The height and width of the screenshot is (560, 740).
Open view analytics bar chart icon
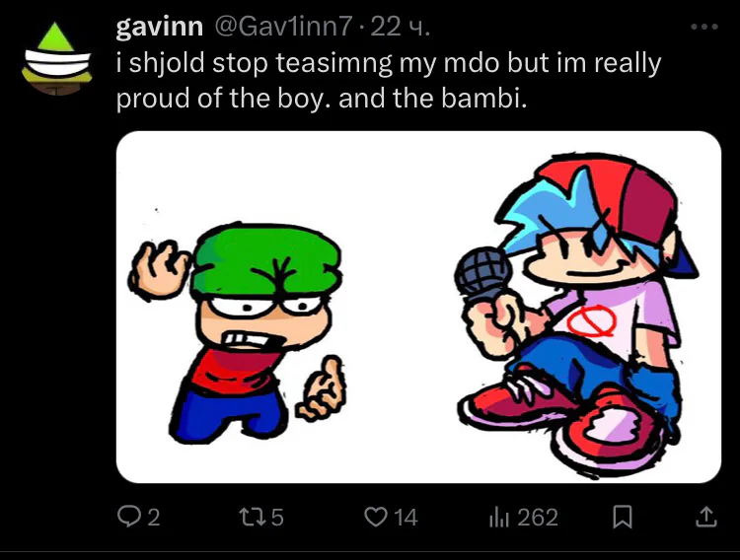pos(499,517)
